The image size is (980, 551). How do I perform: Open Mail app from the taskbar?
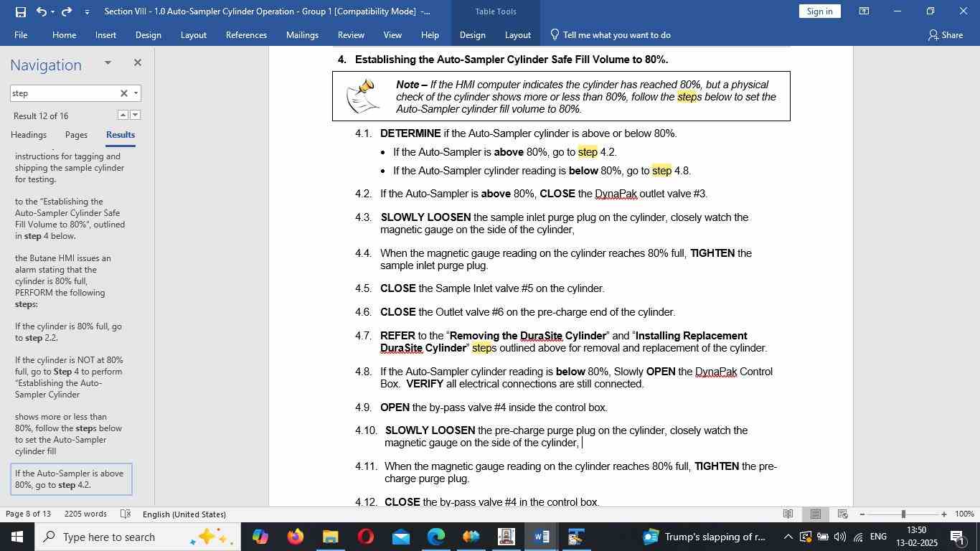click(400, 537)
